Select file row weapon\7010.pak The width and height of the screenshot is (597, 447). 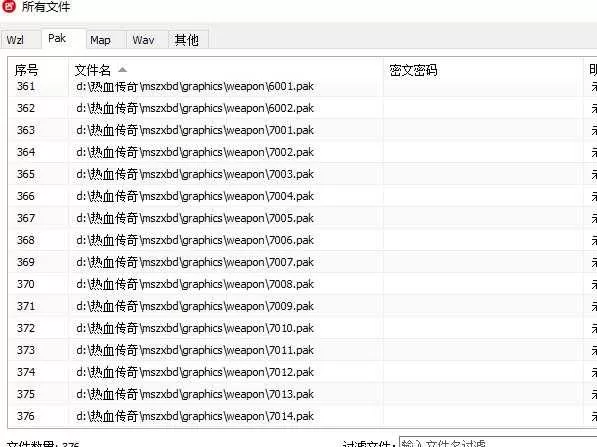pyautogui.click(x=302, y=328)
